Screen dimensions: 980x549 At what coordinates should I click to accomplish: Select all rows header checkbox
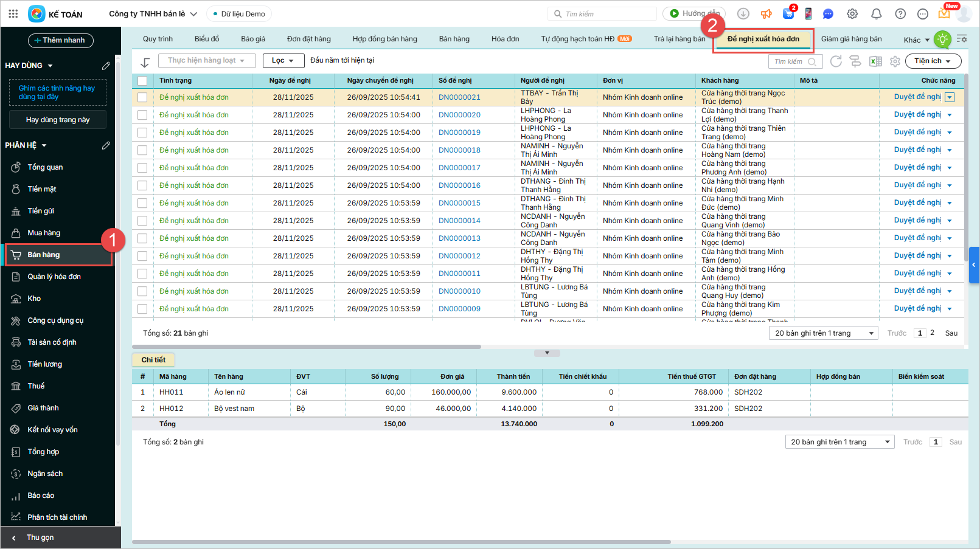coord(142,80)
